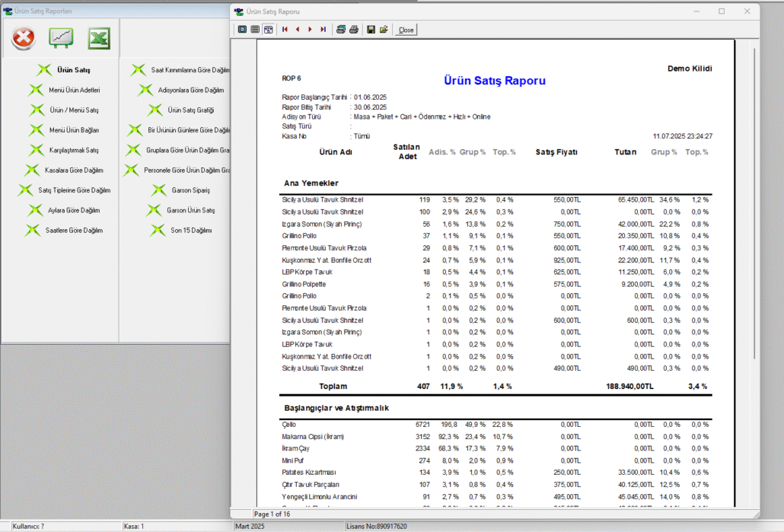Click the zoom to 100% icon
Screen dimensions: 784x532
point(255,30)
